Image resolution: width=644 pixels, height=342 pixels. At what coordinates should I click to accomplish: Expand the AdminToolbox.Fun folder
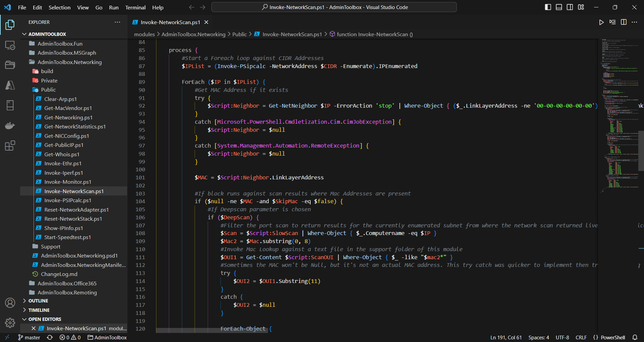click(x=74, y=44)
